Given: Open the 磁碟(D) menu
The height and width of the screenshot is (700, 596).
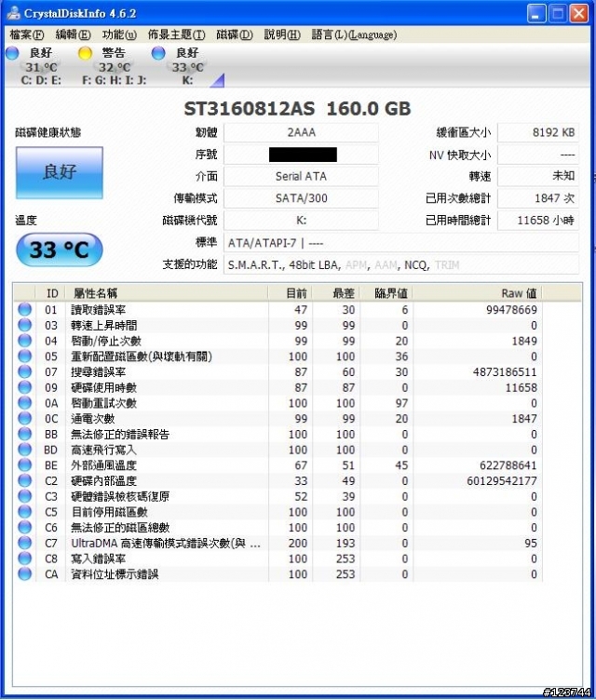Looking at the screenshot, I should (x=235, y=34).
